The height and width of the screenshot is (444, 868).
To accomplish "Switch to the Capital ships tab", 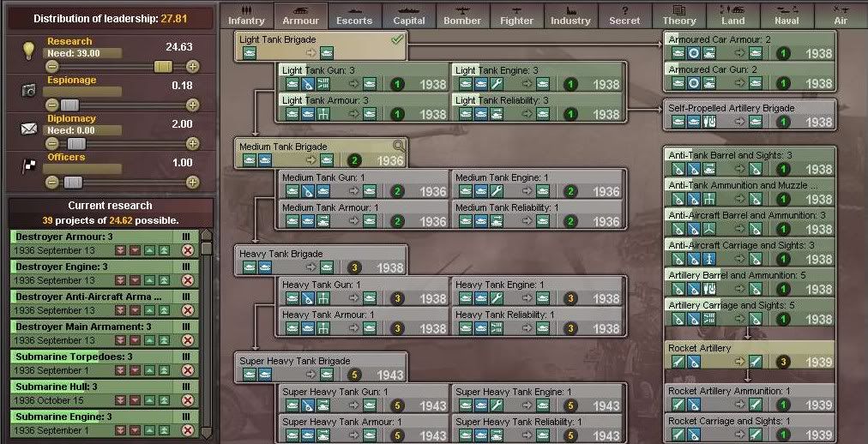I will (x=409, y=15).
